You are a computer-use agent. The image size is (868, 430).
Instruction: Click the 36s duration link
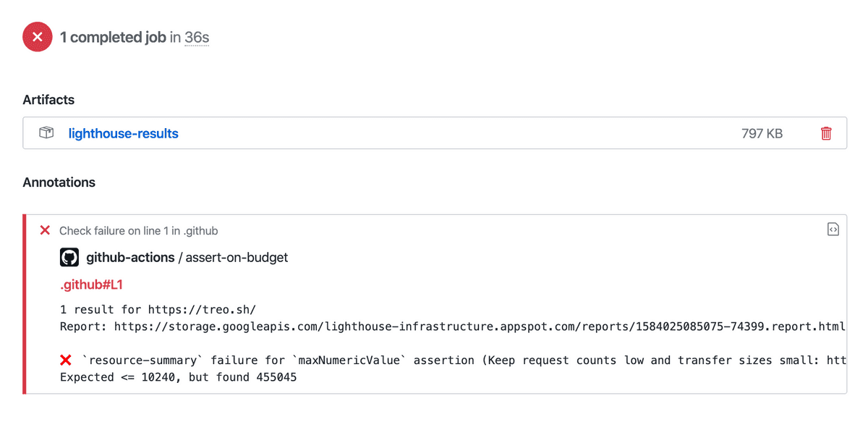point(195,37)
